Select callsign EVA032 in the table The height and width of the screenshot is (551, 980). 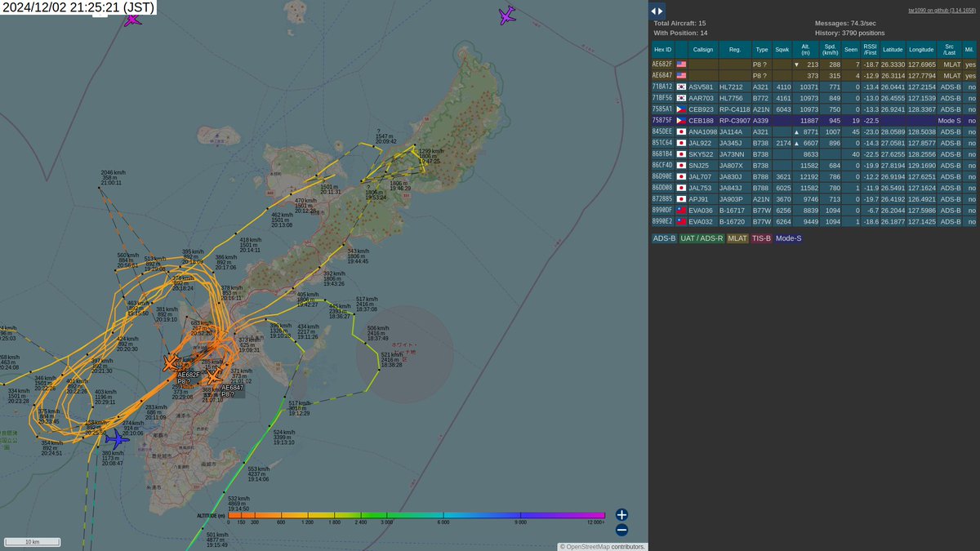point(701,221)
